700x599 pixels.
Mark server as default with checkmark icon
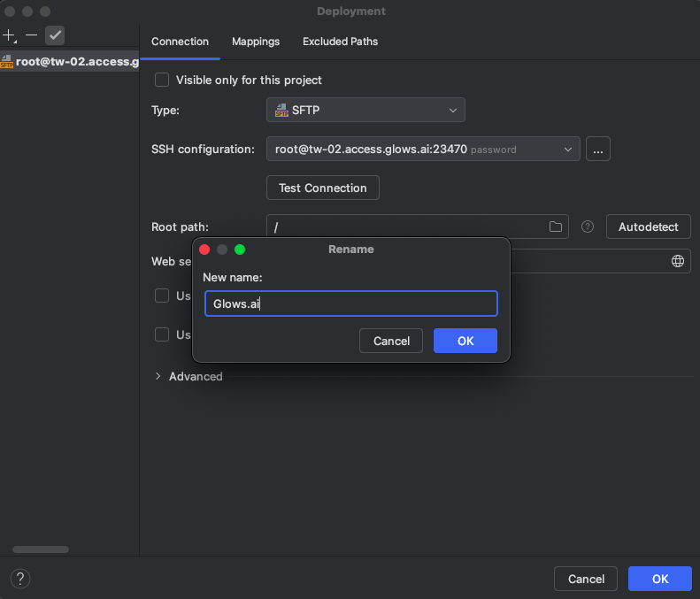tap(55, 35)
